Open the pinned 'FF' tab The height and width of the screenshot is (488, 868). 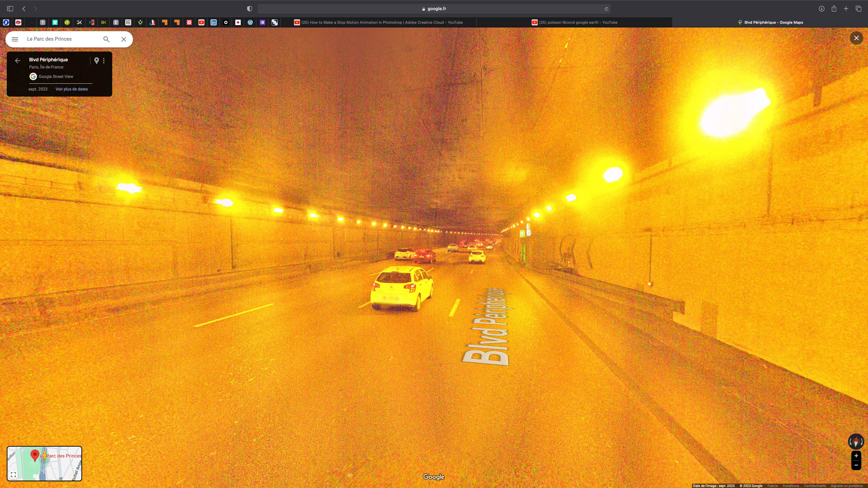click(x=92, y=22)
